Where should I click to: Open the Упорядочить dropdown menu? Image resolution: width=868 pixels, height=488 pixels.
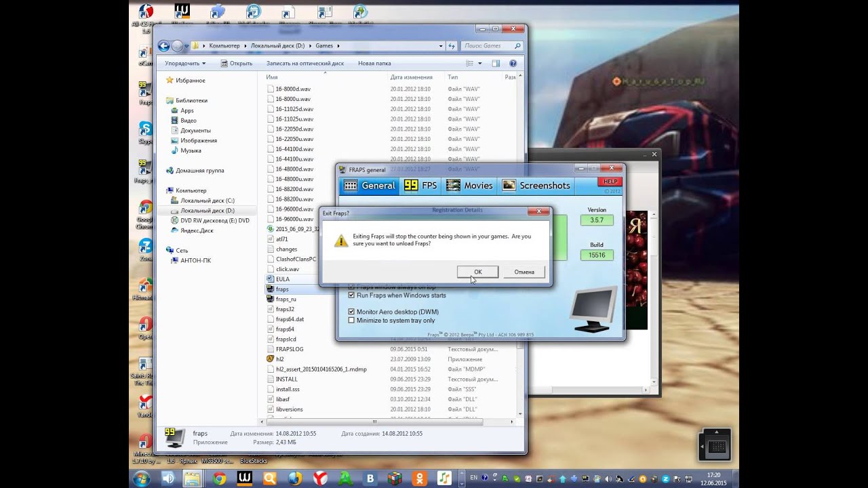tap(185, 63)
